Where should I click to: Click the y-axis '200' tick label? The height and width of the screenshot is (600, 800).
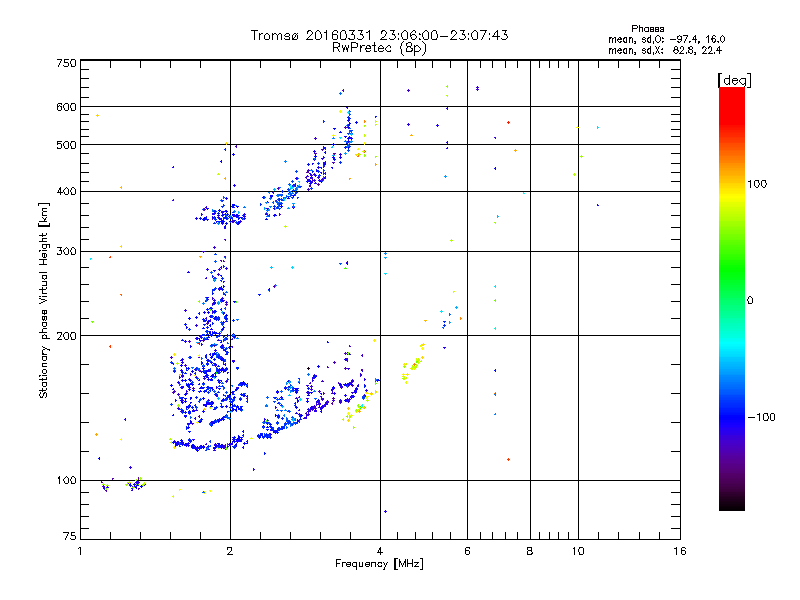(66, 336)
